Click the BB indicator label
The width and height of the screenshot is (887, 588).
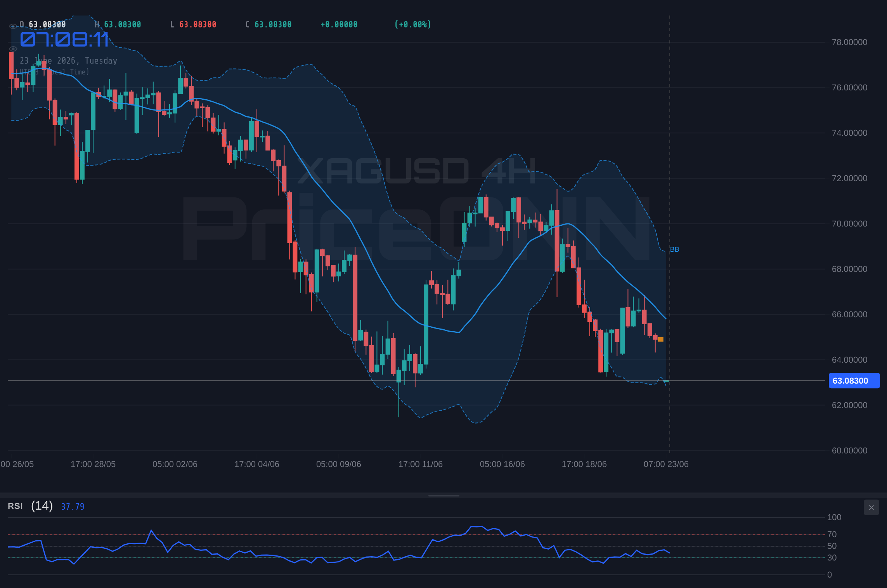(674, 249)
